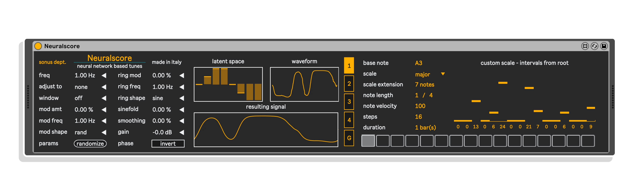Click the adjust to value none
644x185 pixels.
81,87
